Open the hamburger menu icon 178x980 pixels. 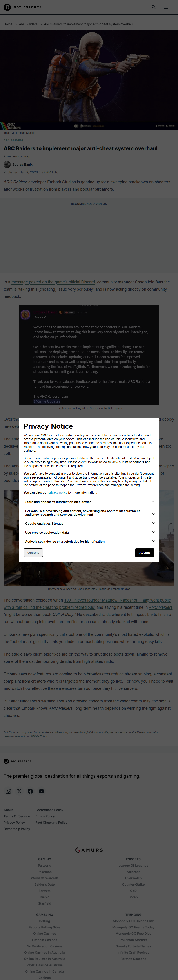click(x=166, y=7)
